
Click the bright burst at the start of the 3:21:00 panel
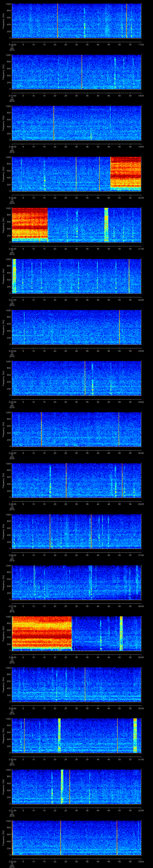[x=14, y=276]
